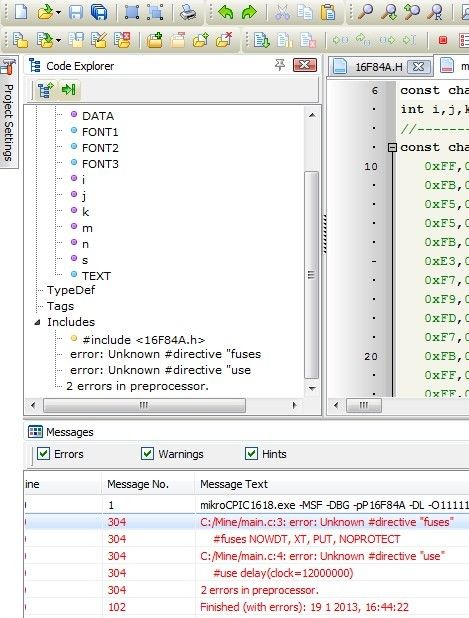Click the Close Project red X icon
Viewport: 469px width, 618px height.
tap(122, 40)
